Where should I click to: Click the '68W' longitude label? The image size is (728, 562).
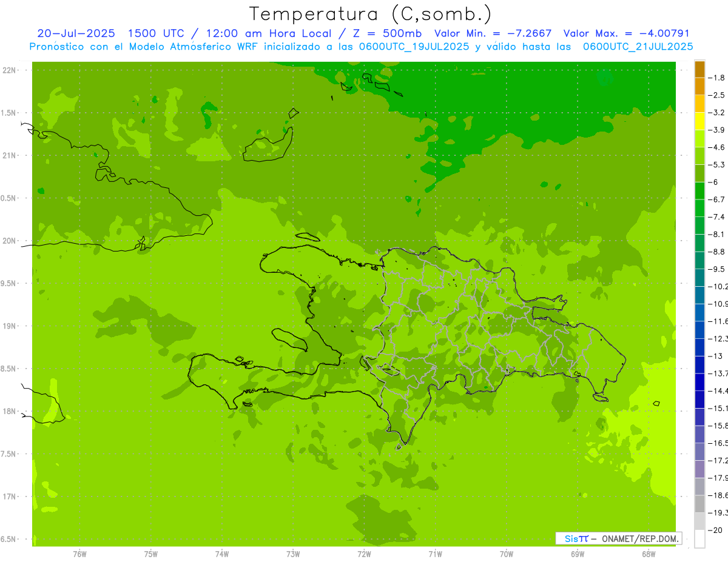click(649, 554)
